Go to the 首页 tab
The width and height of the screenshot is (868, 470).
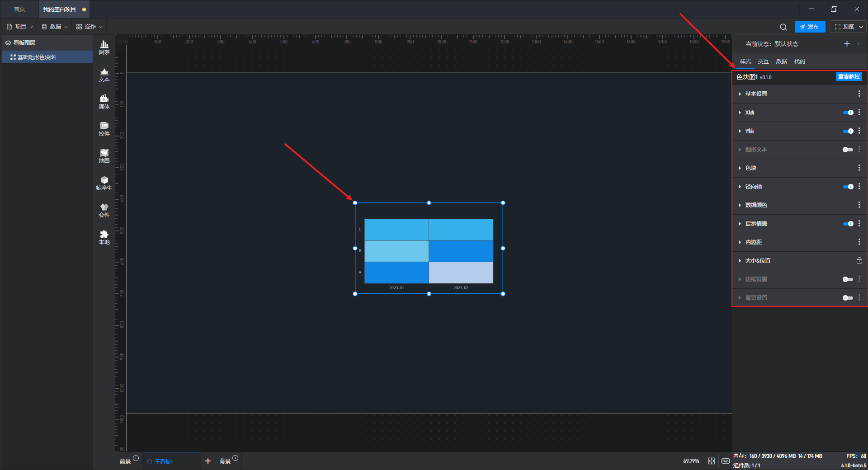[x=19, y=9]
